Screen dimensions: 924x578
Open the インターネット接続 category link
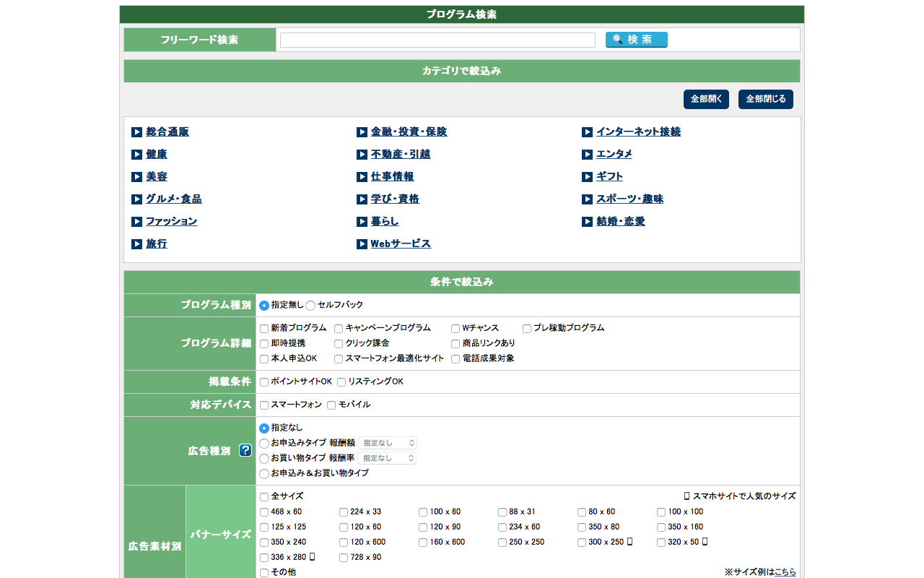[x=638, y=132]
